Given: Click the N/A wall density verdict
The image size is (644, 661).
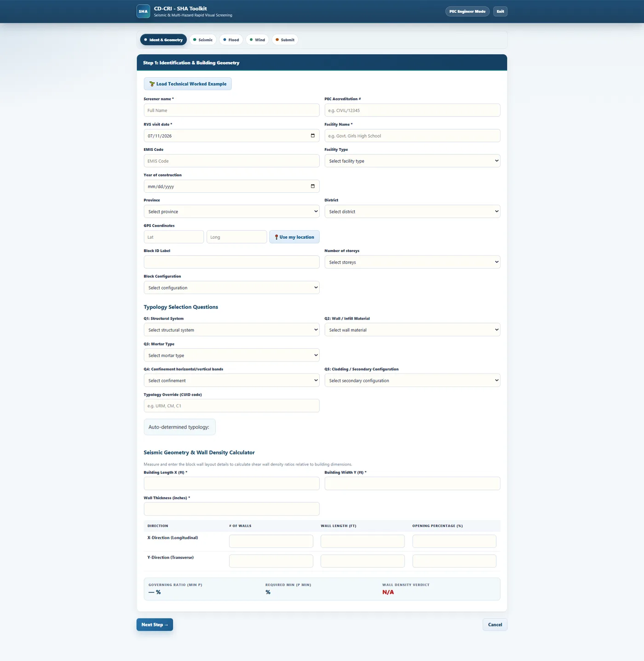Looking at the screenshot, I should (x=388, y=592).
